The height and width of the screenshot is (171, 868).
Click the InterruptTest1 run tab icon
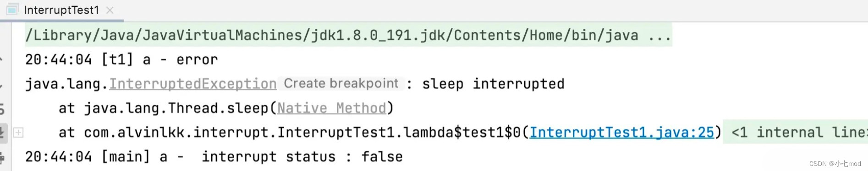[12, 9]
